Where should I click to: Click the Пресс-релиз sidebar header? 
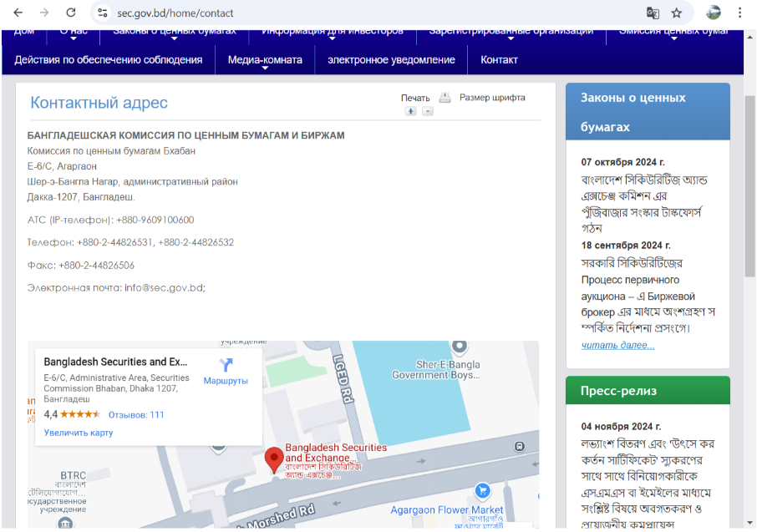coord(648,391)
